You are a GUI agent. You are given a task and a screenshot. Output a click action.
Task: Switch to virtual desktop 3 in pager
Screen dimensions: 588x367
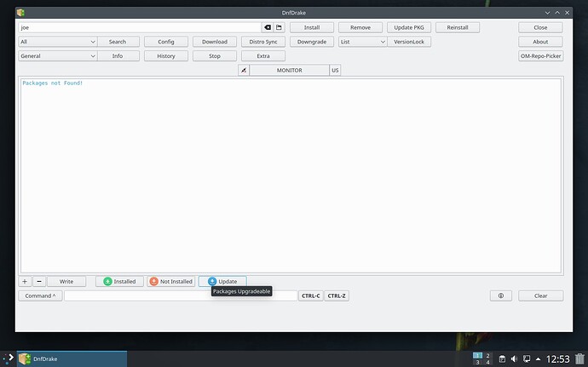(477, 363)
